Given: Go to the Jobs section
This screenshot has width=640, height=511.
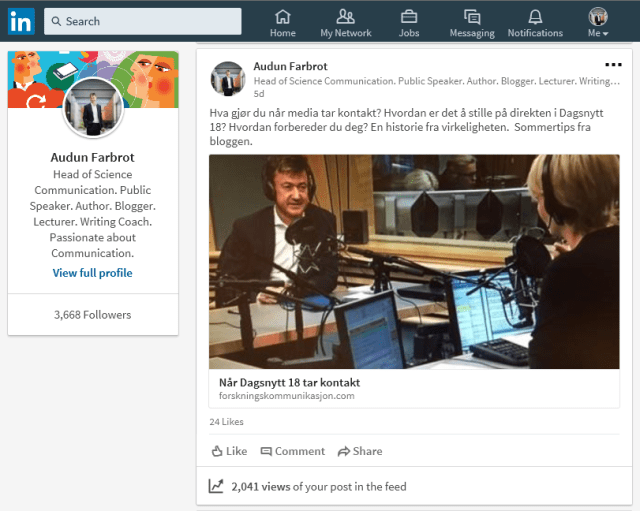Looking at the screenshot, I should point(409,24).
